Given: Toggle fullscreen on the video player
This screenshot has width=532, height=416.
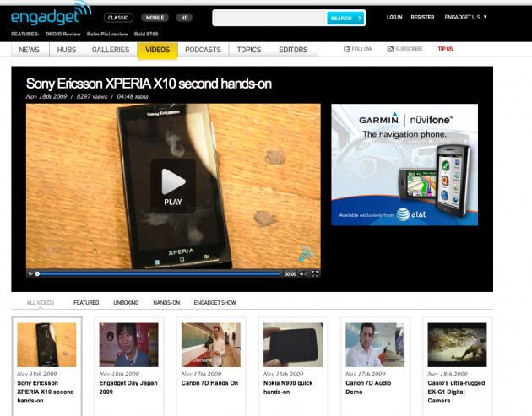Looking at the screenshot, I should 315,274.
